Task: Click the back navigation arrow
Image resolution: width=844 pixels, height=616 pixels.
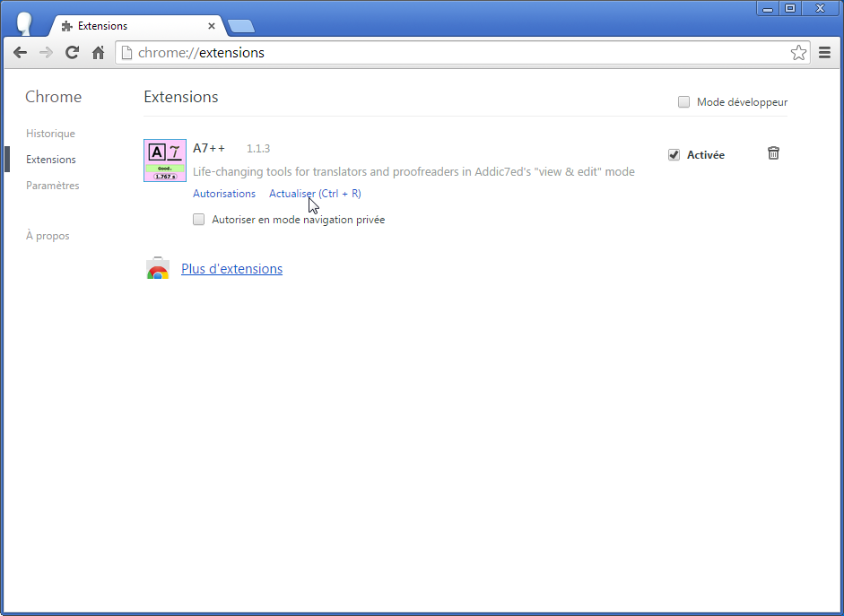Action: 20,53
